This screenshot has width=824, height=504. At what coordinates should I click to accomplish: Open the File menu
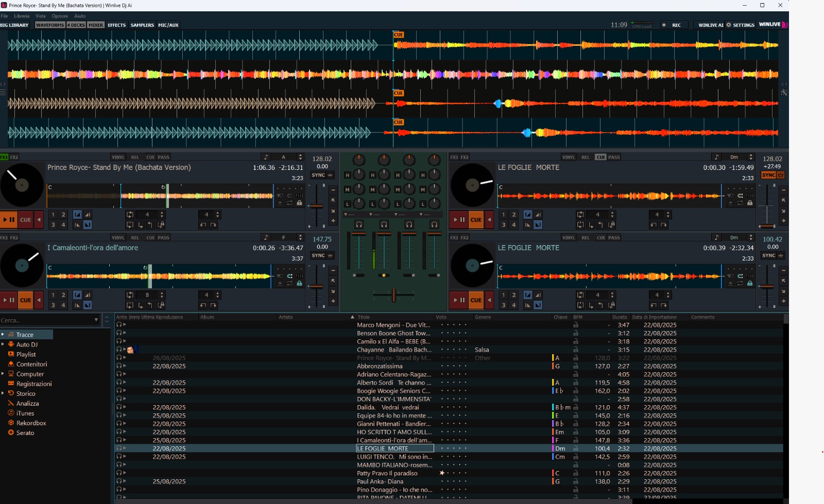[4, 16]
